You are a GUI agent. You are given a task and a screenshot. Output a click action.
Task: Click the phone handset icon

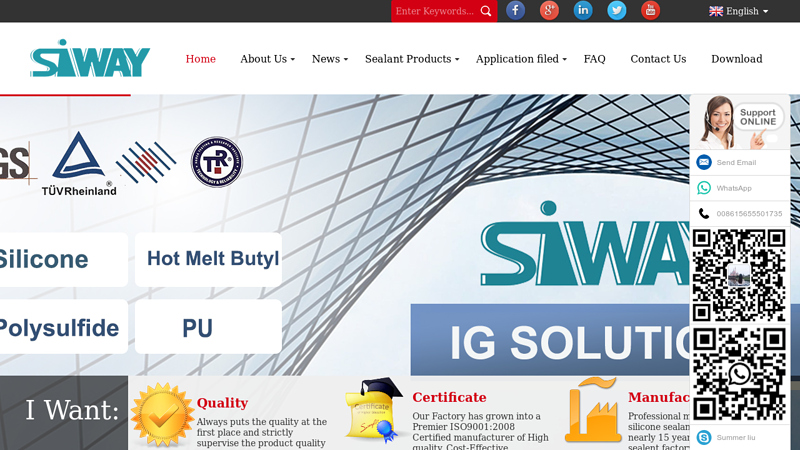click(x=704, y=213)
